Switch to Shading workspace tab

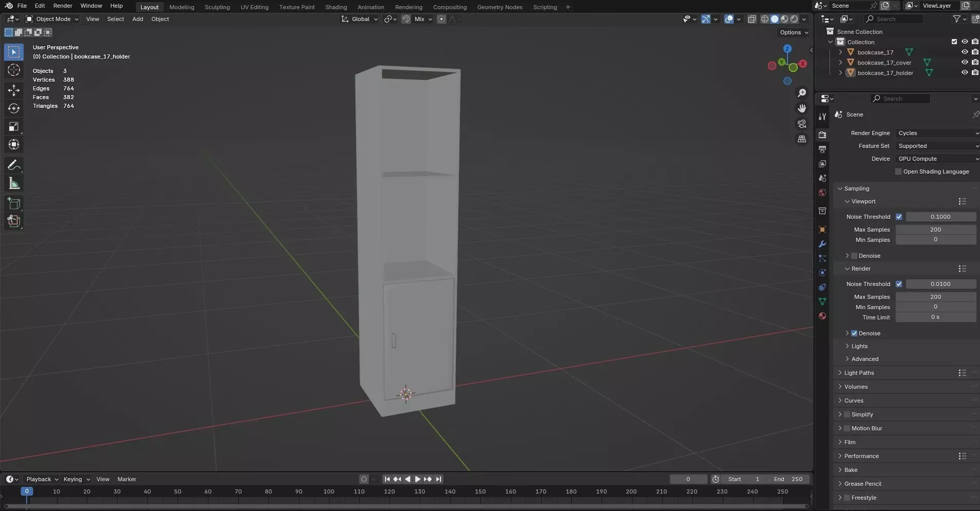pyautogui.click(x=336, y=7)
